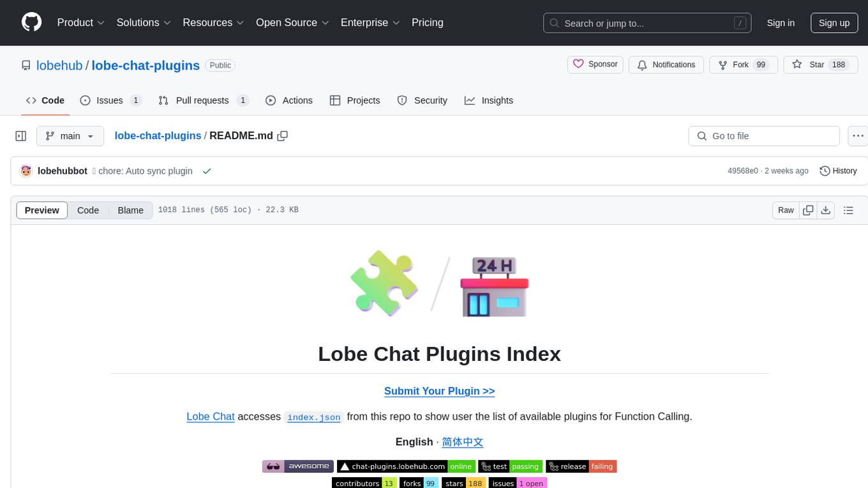Focus the Search or jump to field

(x=647, y=23)
